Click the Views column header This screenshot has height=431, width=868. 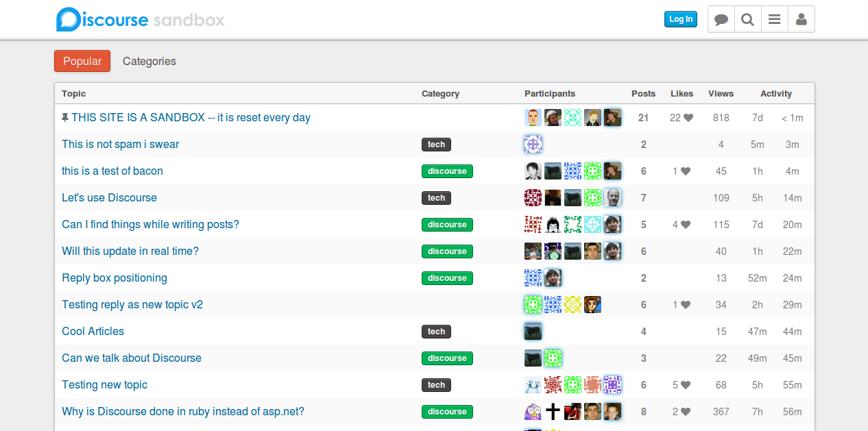[721, 93]
